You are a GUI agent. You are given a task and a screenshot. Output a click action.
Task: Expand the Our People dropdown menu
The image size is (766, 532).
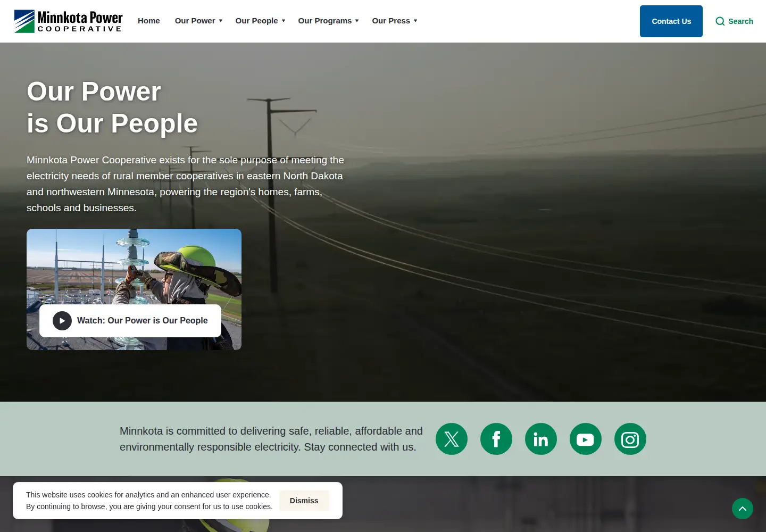(x=260, y=21)
